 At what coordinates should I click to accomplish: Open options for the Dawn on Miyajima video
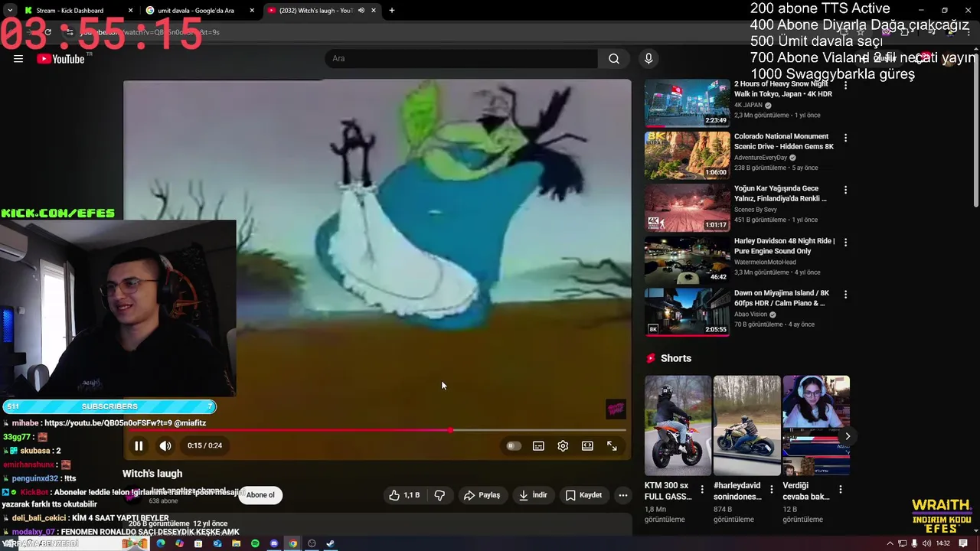click(x=845, y=294)
